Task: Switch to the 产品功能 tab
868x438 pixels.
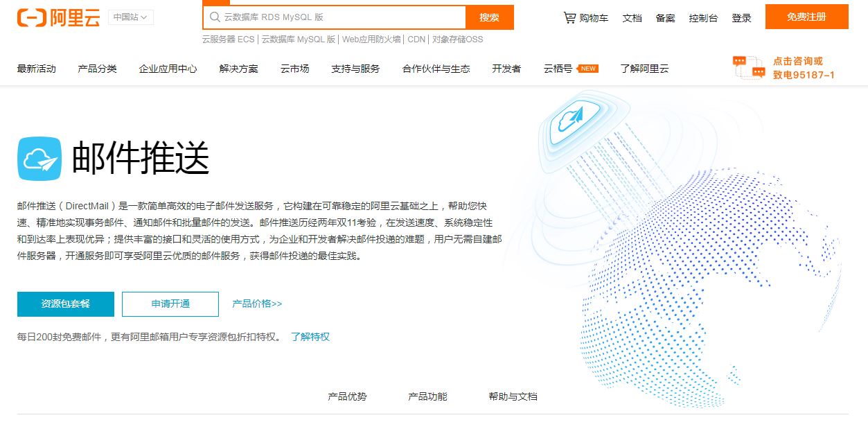Action: 427,396
